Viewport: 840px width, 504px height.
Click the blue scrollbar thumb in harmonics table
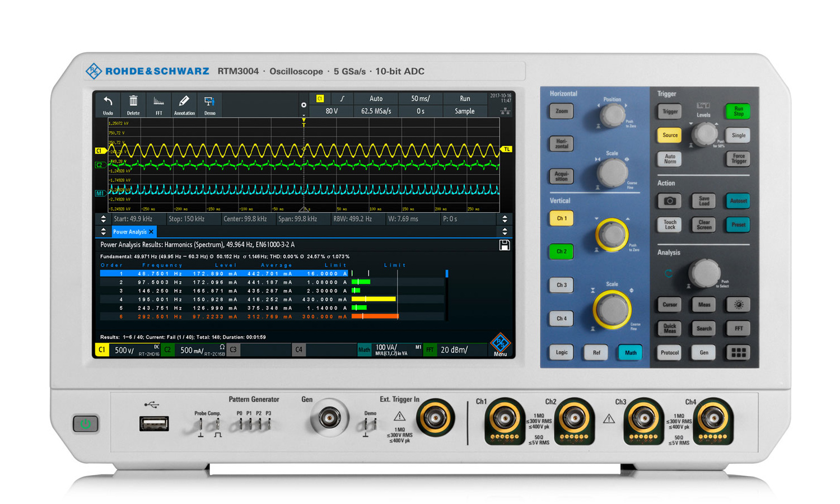(446, 274)
